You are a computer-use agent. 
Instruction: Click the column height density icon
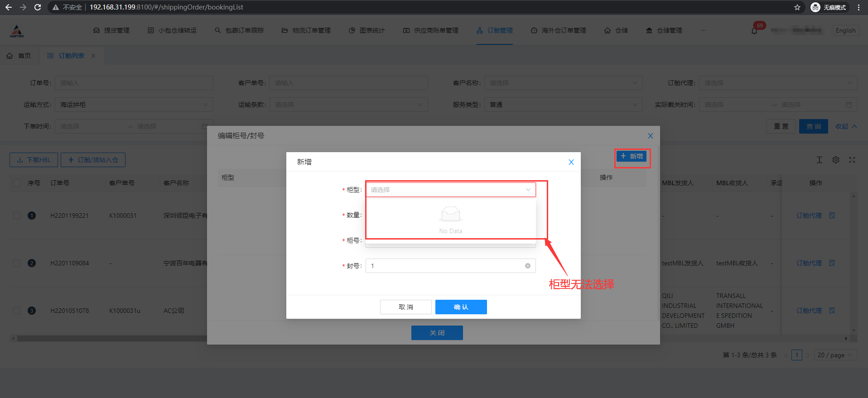point(820,160)
